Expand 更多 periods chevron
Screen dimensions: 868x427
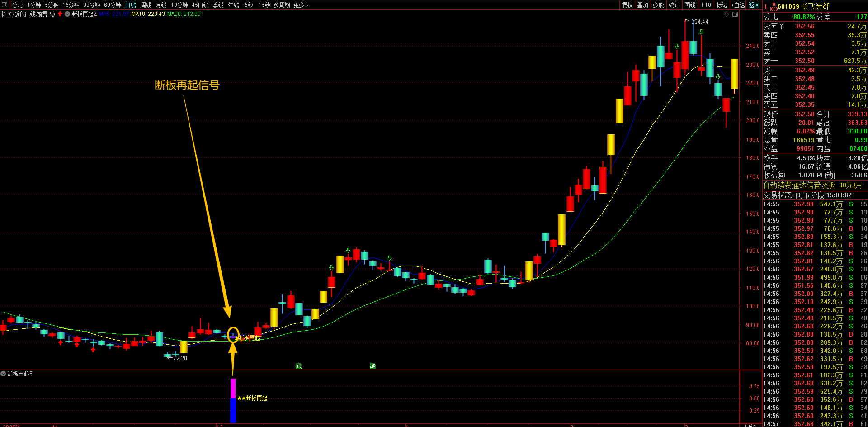[301, 5]
